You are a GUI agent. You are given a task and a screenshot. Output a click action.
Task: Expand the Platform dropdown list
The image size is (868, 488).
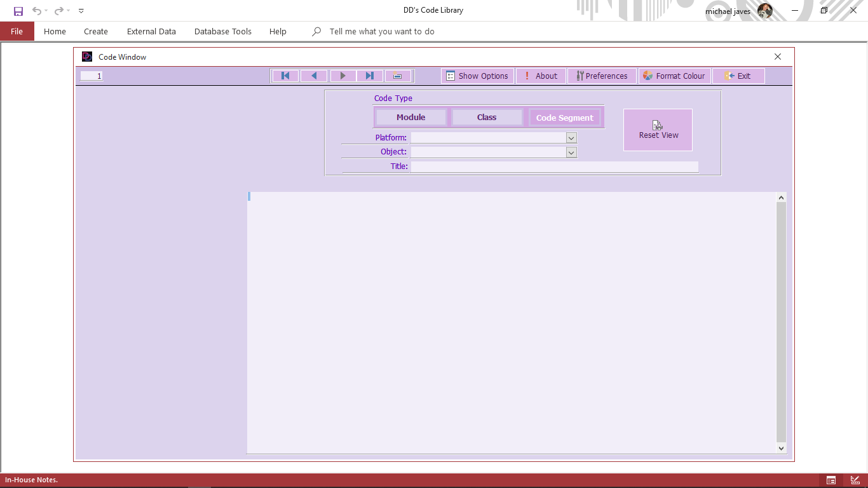[571, 138]
